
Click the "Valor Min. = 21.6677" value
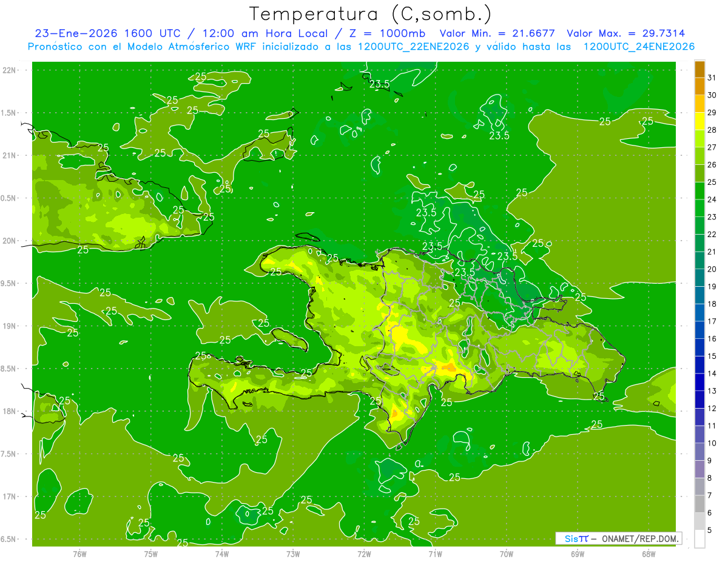coord(497,34)
